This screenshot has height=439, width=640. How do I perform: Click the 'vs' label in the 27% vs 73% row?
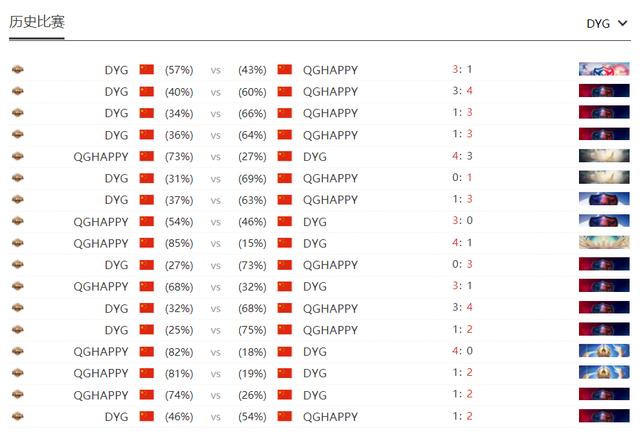(216, 265)
